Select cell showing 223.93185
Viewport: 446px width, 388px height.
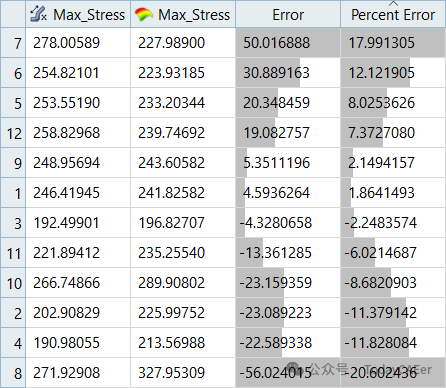click(x=183, y=73)
